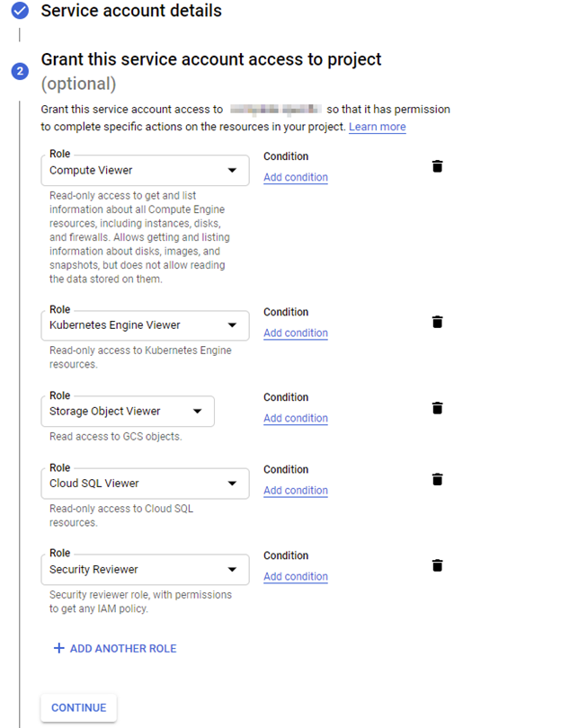Delete the Compute Viewer role row
Image resolution: width=561 pixels, height=728 pixels.
(437, 166)
